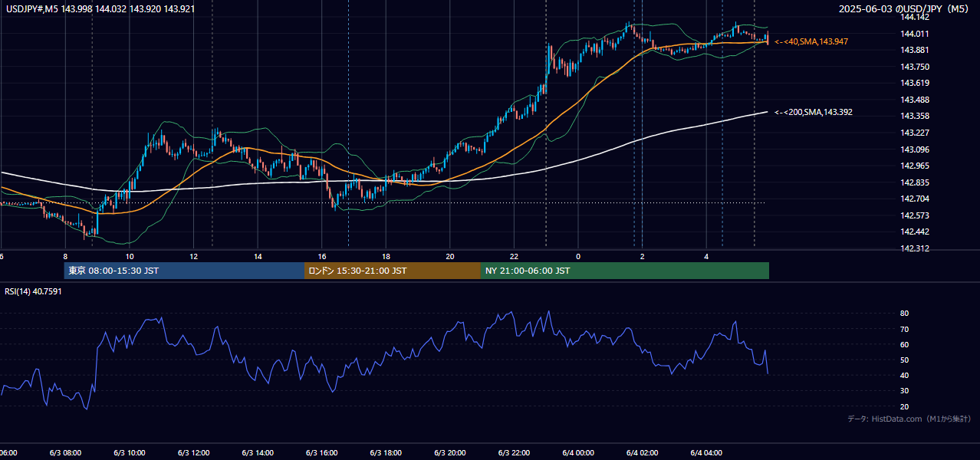Click price axis value 143.358
The height and width of the screenshot is (460, 980).
click(x=914, y=116)
